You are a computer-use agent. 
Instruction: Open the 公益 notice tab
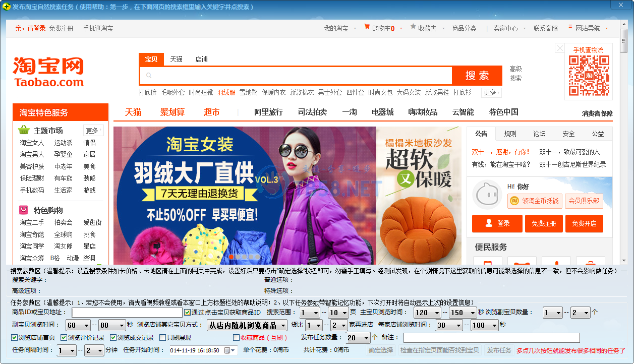pos(598,134)
